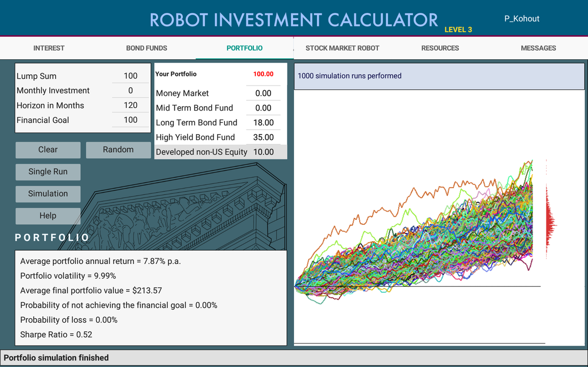The height and width of the screenshot is (367, 588).
Task: Go to the Resources tab
Action: click(x=440, y=48)
